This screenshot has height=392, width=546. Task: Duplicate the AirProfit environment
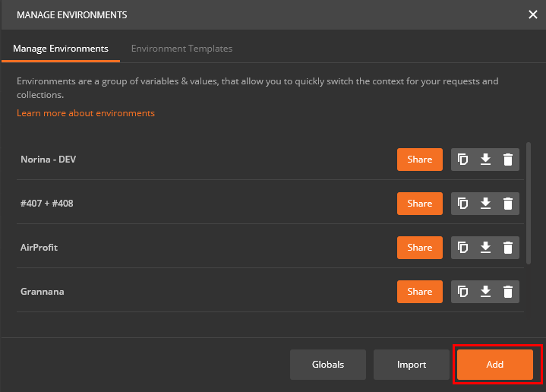462,248
